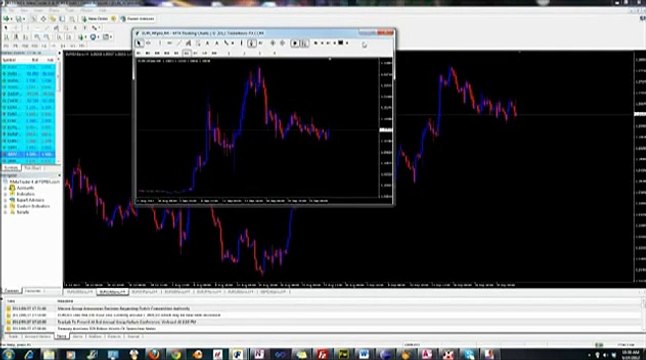Select D1 timeframe in main window

(63, 46)
